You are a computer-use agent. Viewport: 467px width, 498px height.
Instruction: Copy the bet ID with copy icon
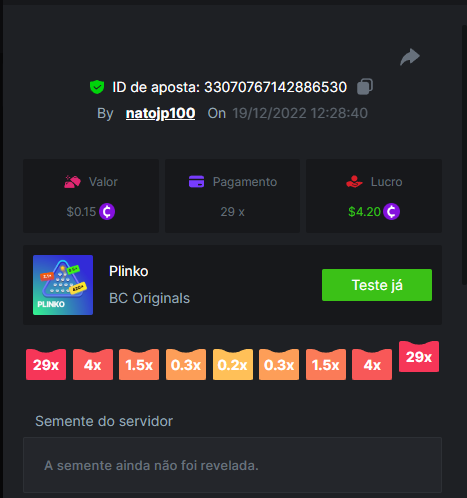point(365,87)
